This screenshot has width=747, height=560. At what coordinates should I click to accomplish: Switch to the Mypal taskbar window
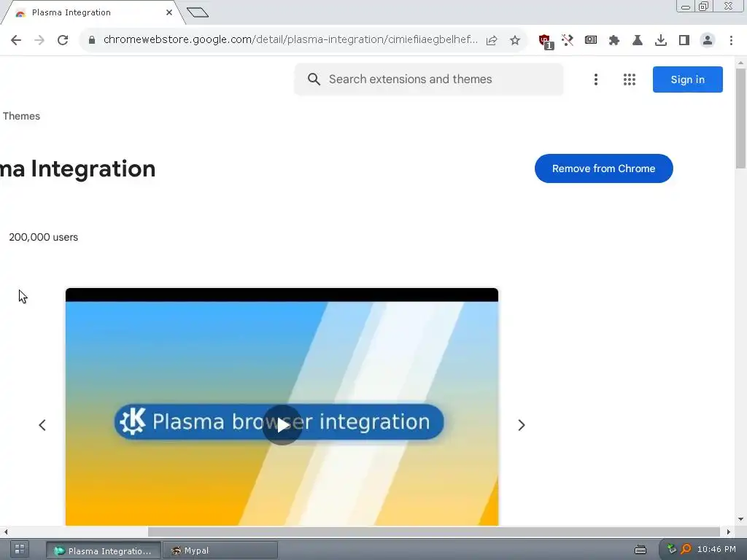tap(220, 551)
